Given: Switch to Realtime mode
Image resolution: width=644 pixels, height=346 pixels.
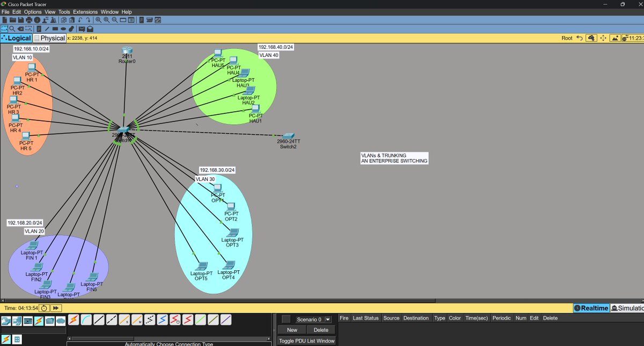Looking at the screenshot, I should (591, 308).
